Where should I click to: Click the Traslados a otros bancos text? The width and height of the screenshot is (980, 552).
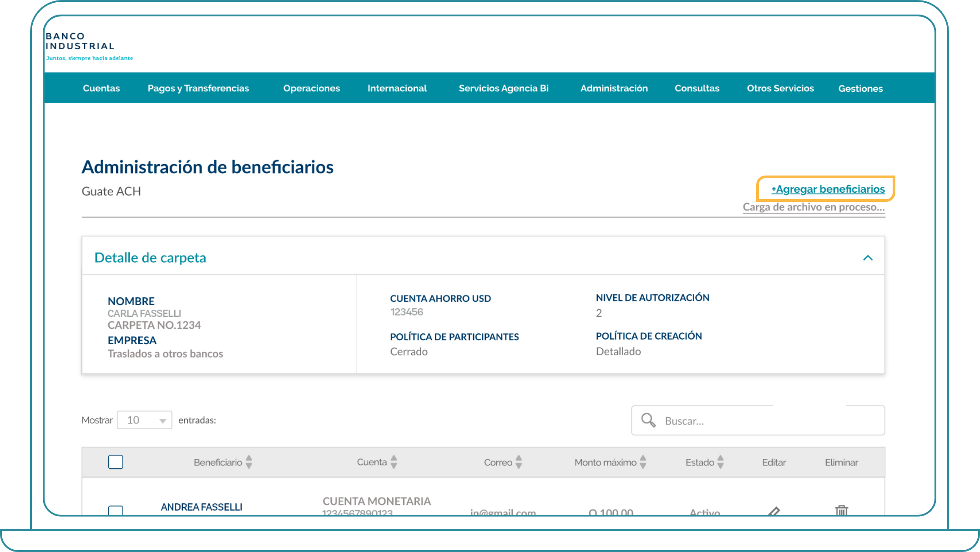(165, 354)
